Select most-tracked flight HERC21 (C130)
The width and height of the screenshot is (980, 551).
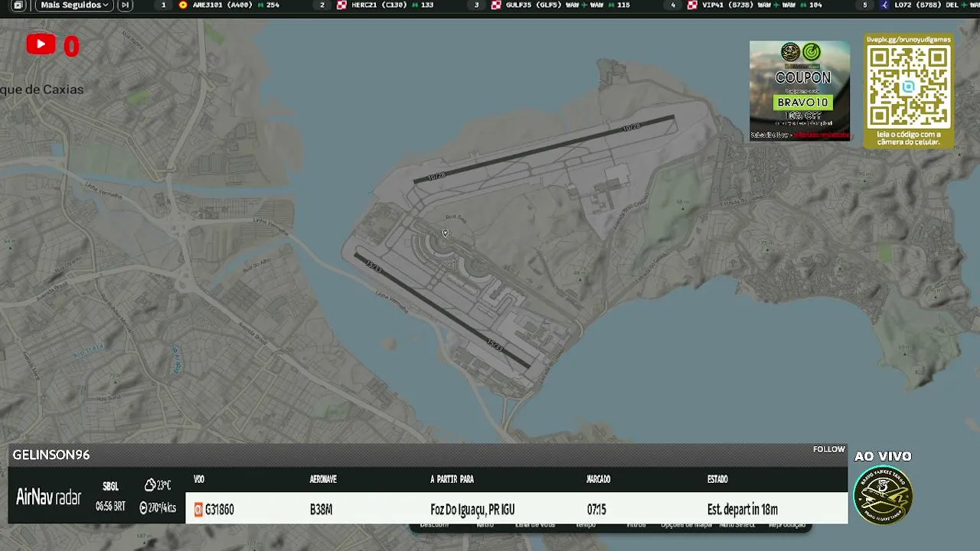click(x=385, y=5)
